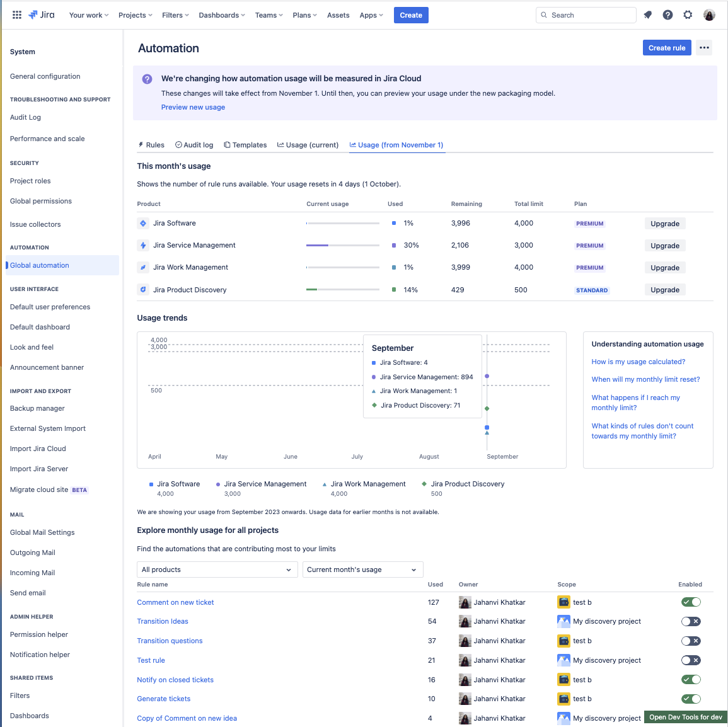Click owner avatar in Test rule row
The height and width of the screenshot is (727, 728).
[x=465, y=660]
